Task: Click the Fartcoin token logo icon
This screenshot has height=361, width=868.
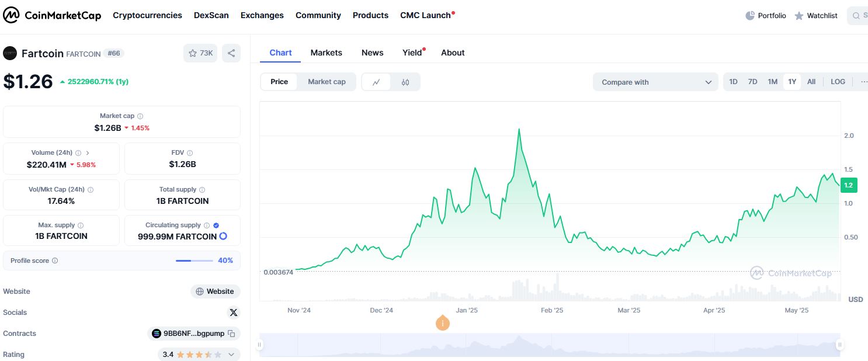Action: point(10,53)
